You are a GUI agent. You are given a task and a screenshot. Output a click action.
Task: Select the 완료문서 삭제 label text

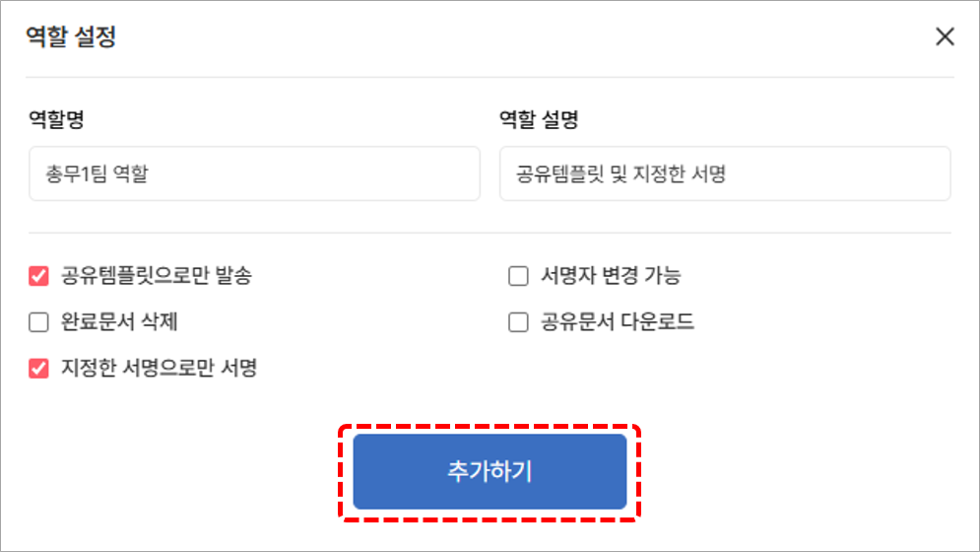(119, 322)
